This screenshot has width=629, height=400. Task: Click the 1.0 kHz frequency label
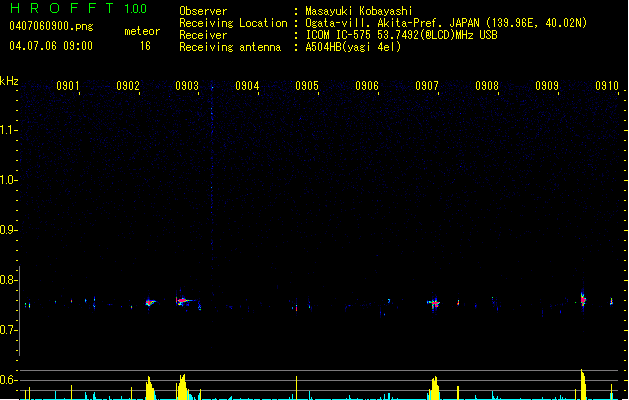coord(7,180)
